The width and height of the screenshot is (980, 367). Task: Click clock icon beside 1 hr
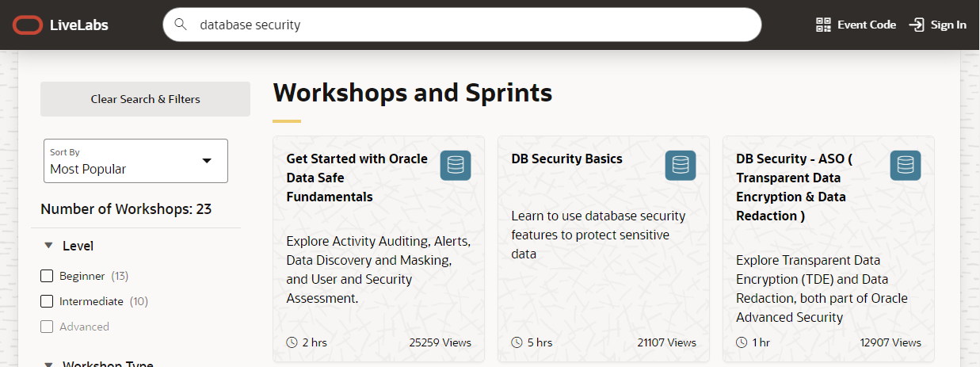click(x=742, y=342)
